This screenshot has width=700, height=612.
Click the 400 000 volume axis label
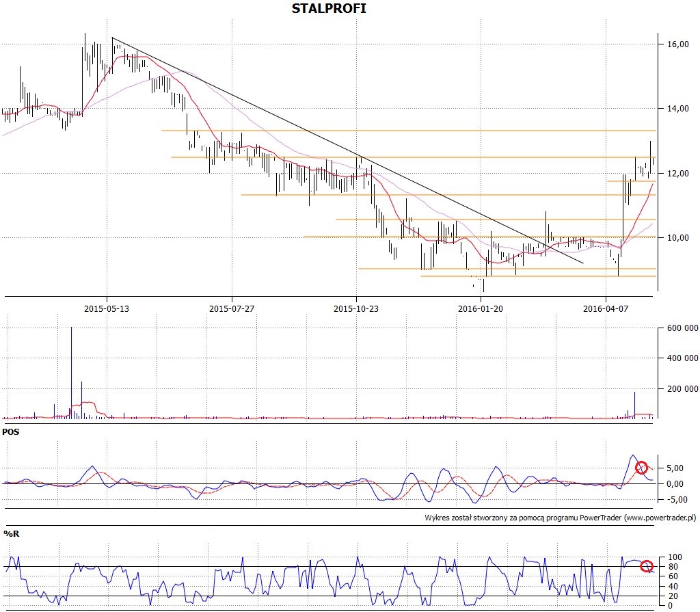click(x=683, y=358)
